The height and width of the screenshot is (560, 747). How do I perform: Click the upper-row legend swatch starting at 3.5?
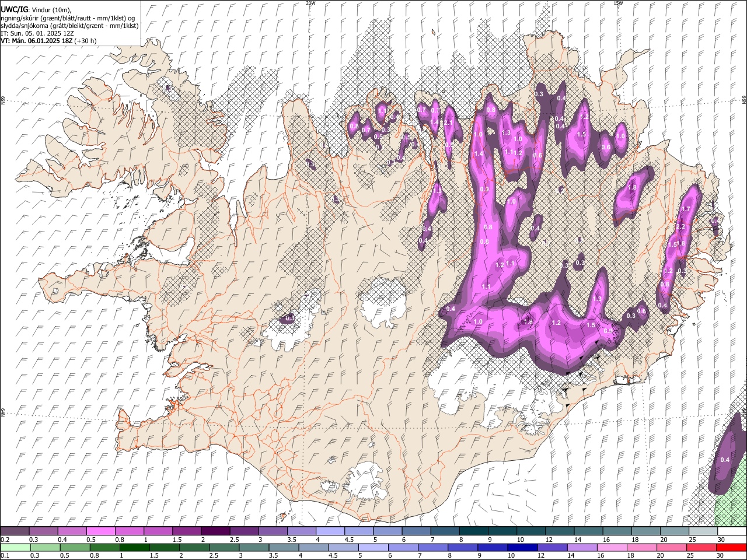pyautogui.click(x=301, y=531)
